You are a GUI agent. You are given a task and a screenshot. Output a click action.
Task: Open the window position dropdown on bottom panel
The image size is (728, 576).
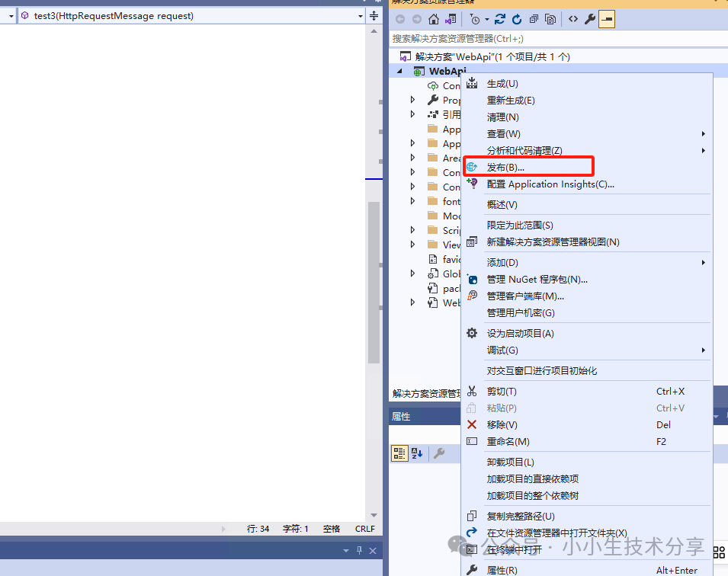pyautogui.click(x=346, y=550)
